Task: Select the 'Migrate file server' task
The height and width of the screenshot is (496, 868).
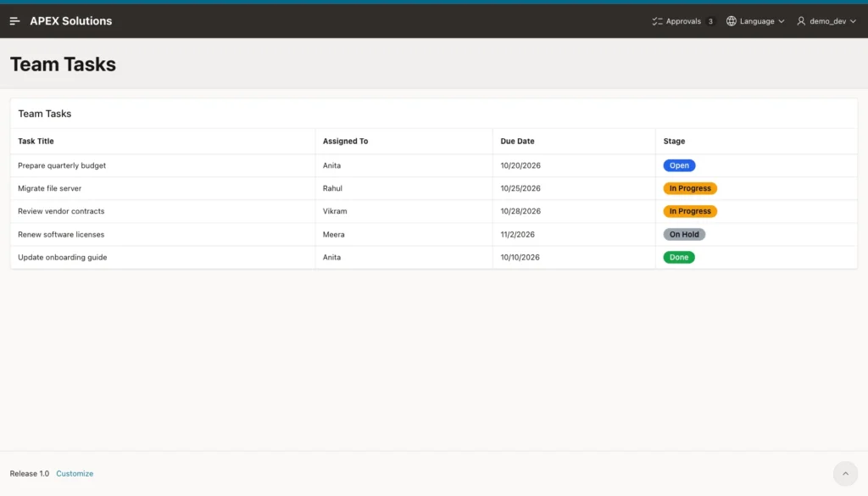Action: pos(50,188)
